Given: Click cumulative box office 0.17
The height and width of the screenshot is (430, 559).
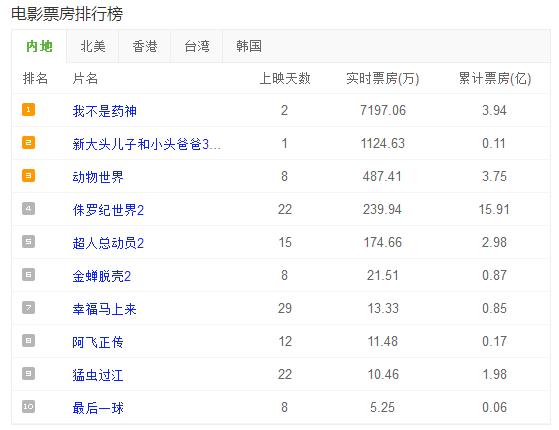Looking at the screenshot, I should coord(494,341).
